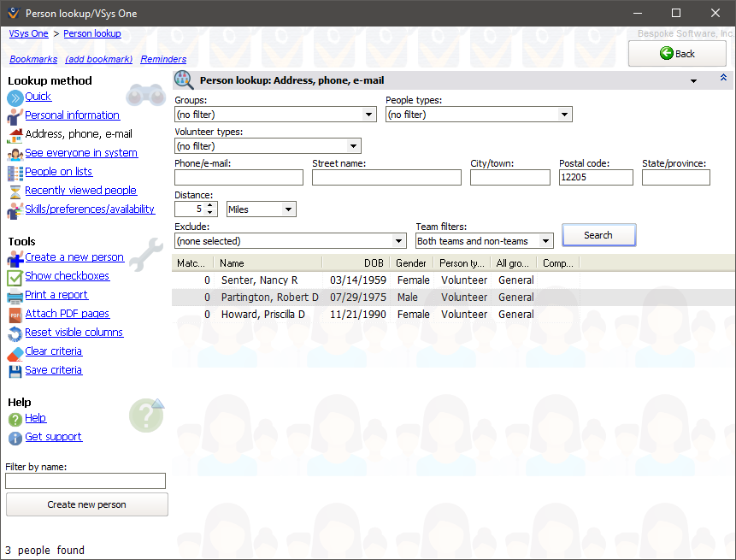Select the Show checkboxes tool icon

pos(13,276)
